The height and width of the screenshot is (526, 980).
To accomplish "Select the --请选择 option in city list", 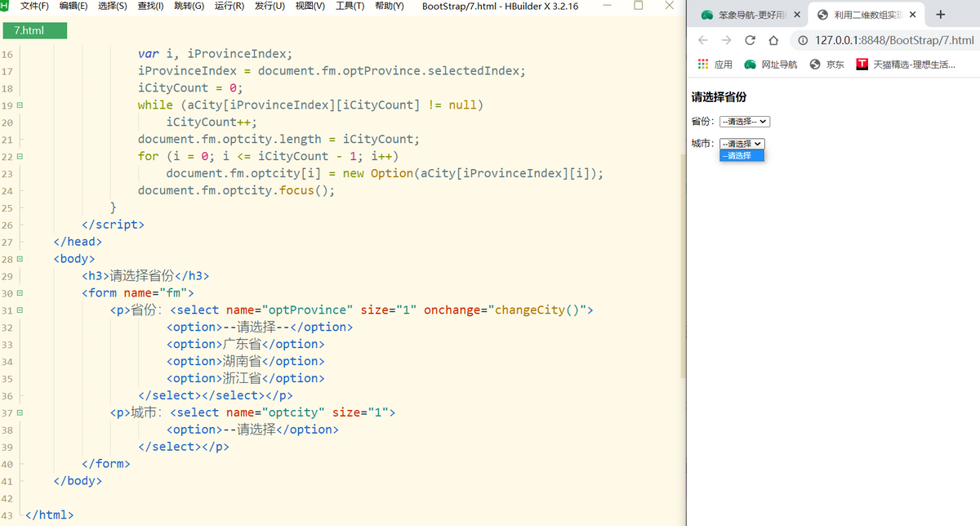I will (x=742, y=155).
